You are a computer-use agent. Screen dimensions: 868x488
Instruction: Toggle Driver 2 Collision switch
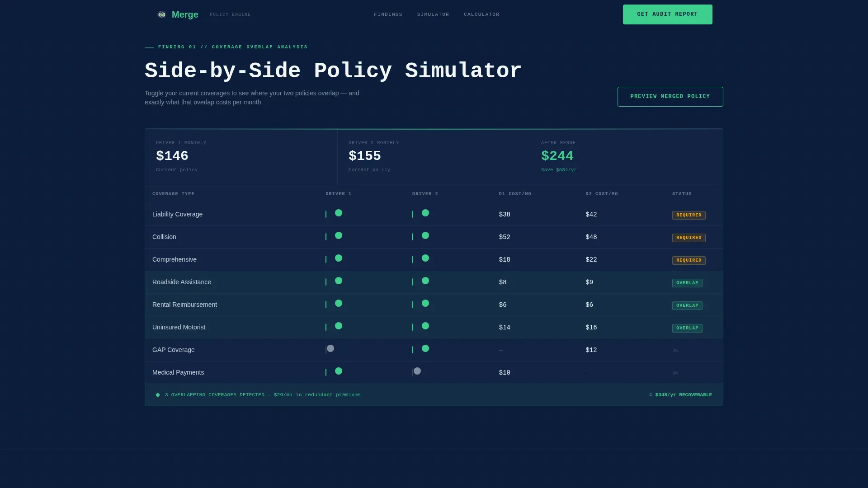420,236
